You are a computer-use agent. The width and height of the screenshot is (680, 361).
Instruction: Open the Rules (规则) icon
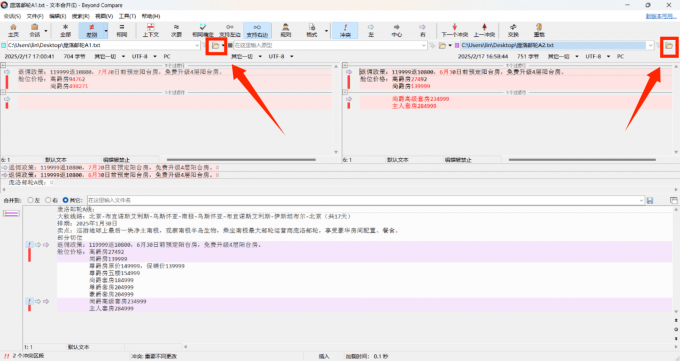tap(285, 30)
